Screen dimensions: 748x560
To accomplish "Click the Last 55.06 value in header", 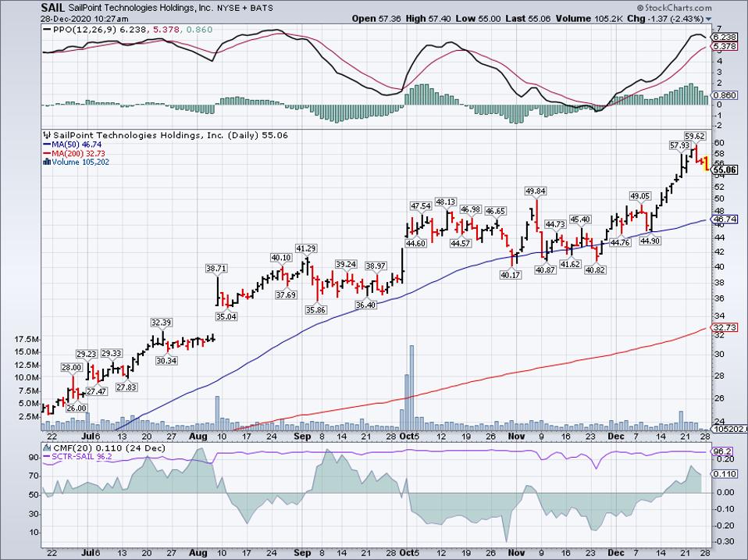I will [x=528, y=19].
